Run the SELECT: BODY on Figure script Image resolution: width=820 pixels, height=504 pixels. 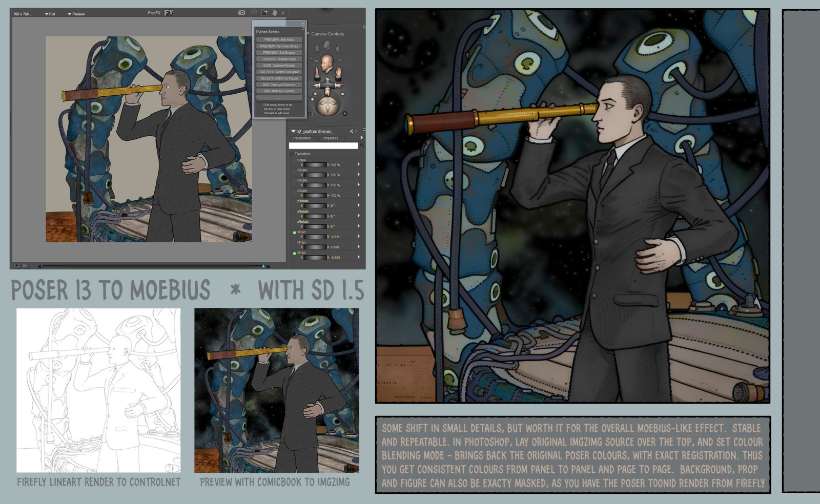(279, 78)
